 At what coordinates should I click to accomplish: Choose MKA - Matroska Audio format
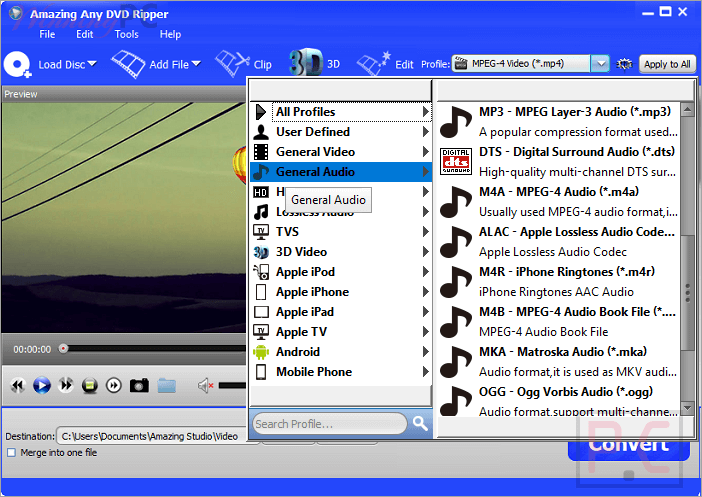(x=559, y=362)
